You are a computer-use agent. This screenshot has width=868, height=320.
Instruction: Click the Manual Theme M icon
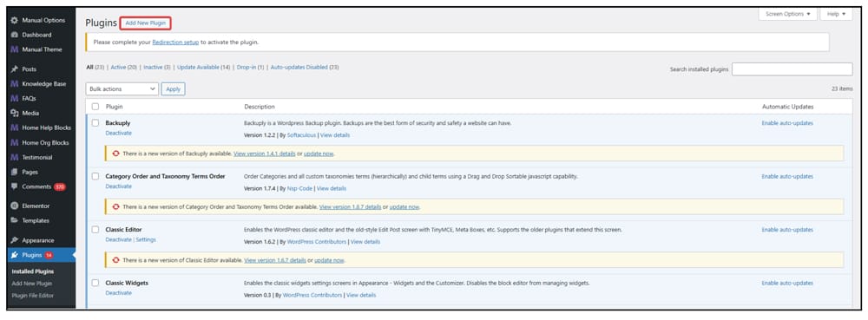coord(15,49)
